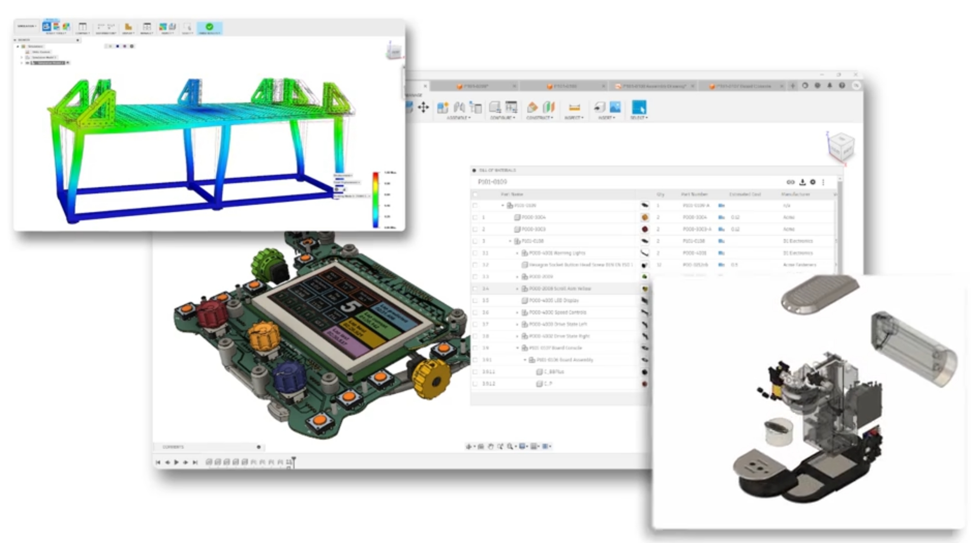The image size is (980, 543).
Task: Open the Construct dropdown menu
Action: [x=539, y=118]
